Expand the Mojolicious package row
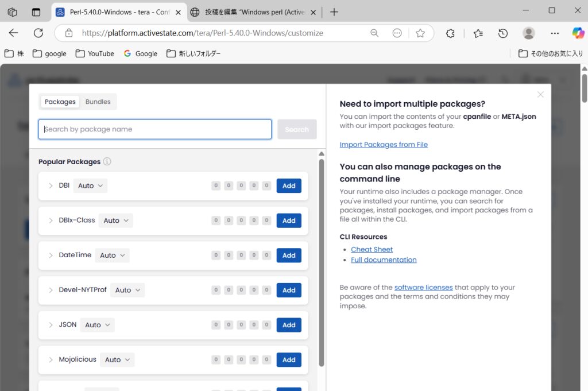588x391 pixels. pyautogui.click(x=51, y=360)
